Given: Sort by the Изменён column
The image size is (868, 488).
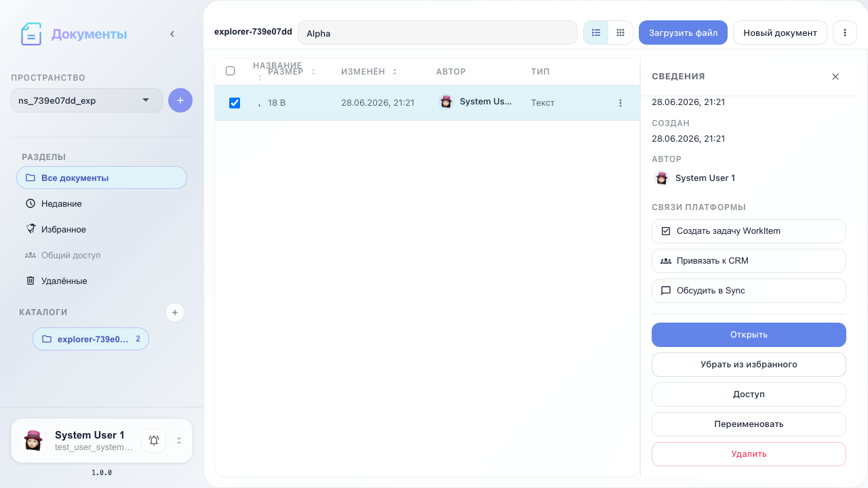Looking at the screenshot, I should pyautogui.click(x=369, y=72).
